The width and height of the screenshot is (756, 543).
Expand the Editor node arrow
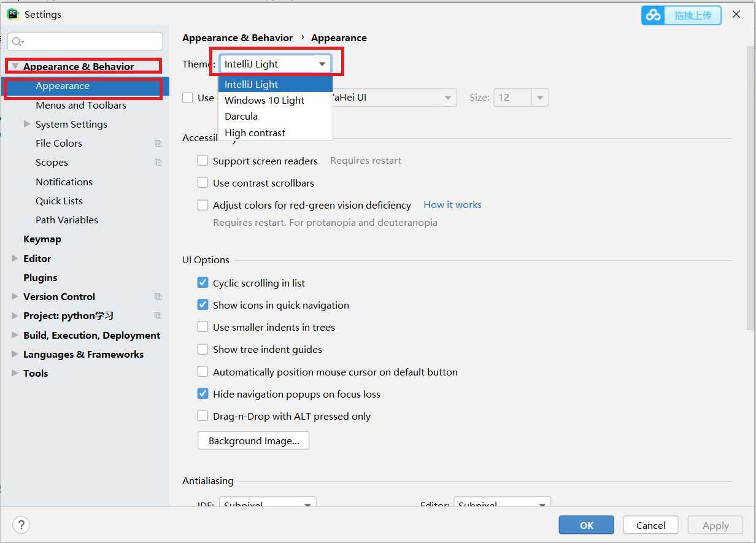pos(15,258)
